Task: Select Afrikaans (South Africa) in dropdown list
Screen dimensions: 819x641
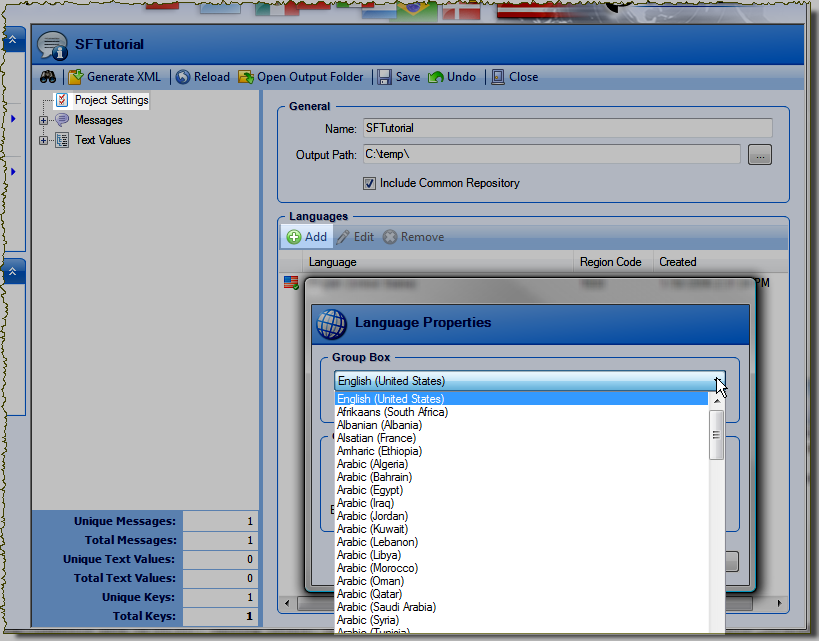Action: 392,412
